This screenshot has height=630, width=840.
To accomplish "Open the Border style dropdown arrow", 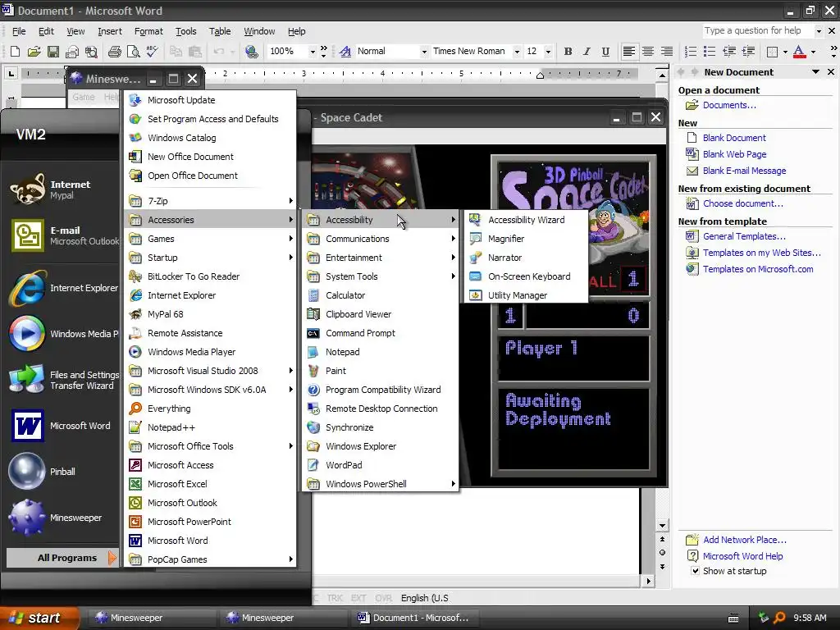I will tap(785, 52).
